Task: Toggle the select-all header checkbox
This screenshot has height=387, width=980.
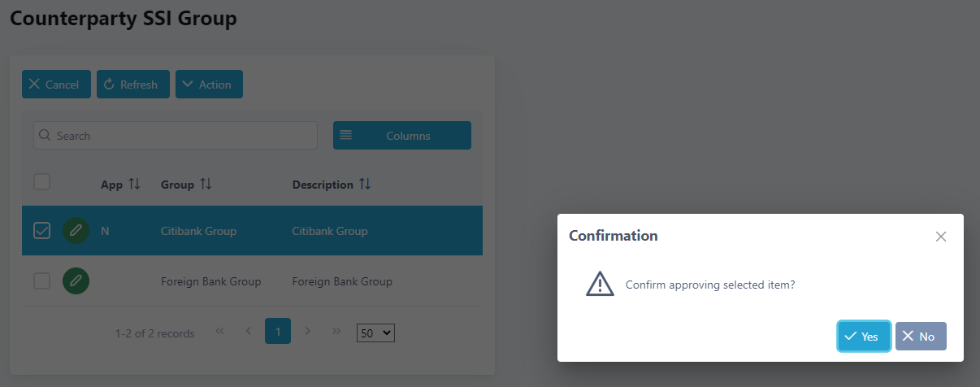Action: (x=41, y=182)
